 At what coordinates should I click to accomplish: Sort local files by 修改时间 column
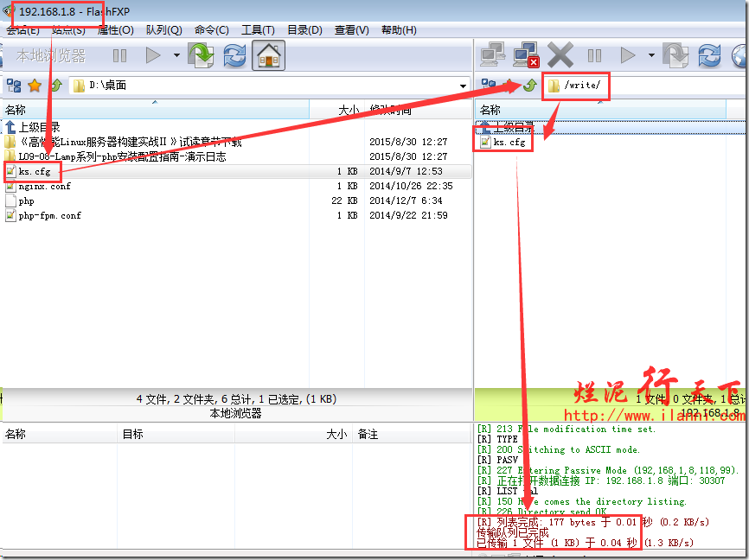[418, 110]
